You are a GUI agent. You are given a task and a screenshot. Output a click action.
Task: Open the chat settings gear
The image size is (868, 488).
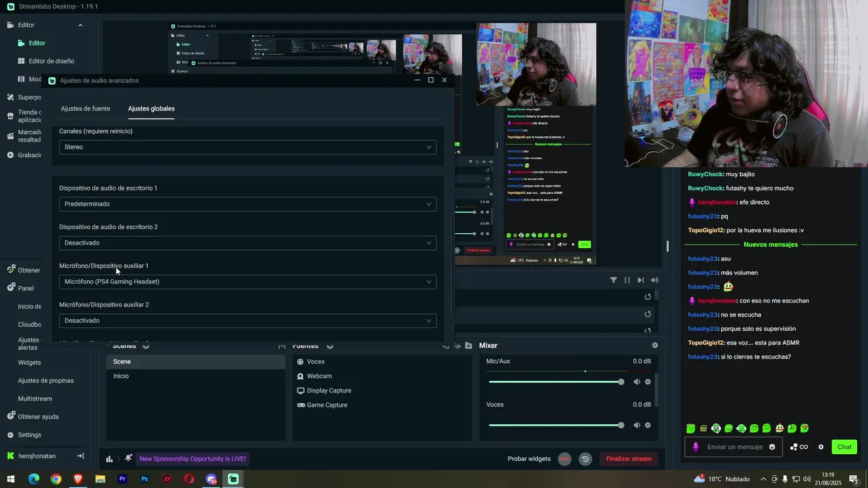pos(821,447)
